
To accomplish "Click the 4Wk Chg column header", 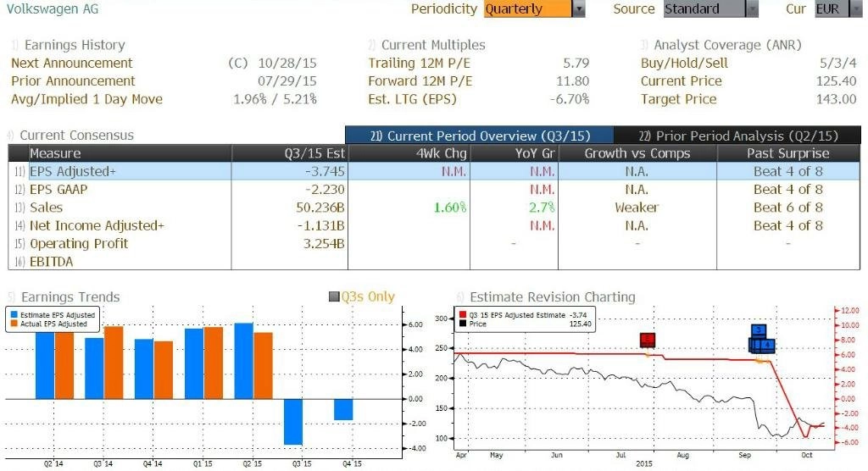I will click(x=409, y=153).
